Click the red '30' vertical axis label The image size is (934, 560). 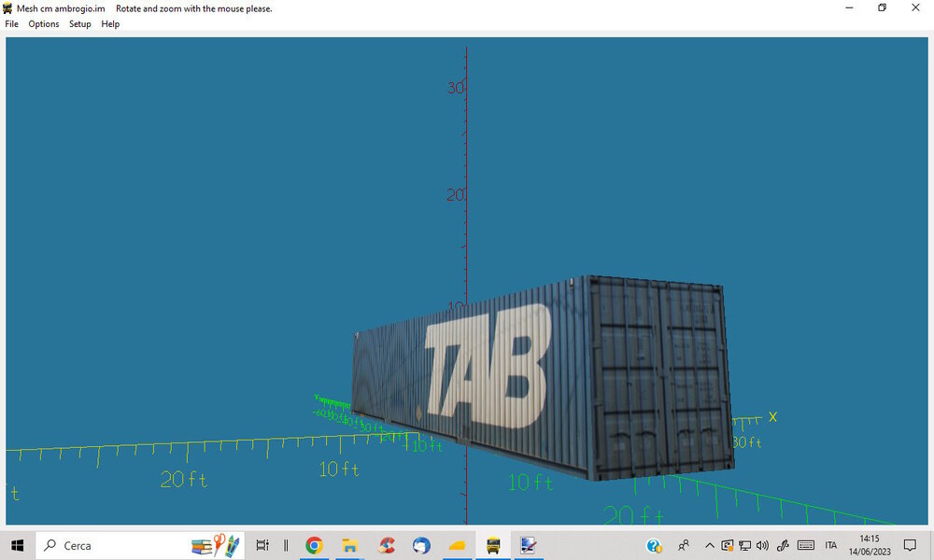click(456, 88)
